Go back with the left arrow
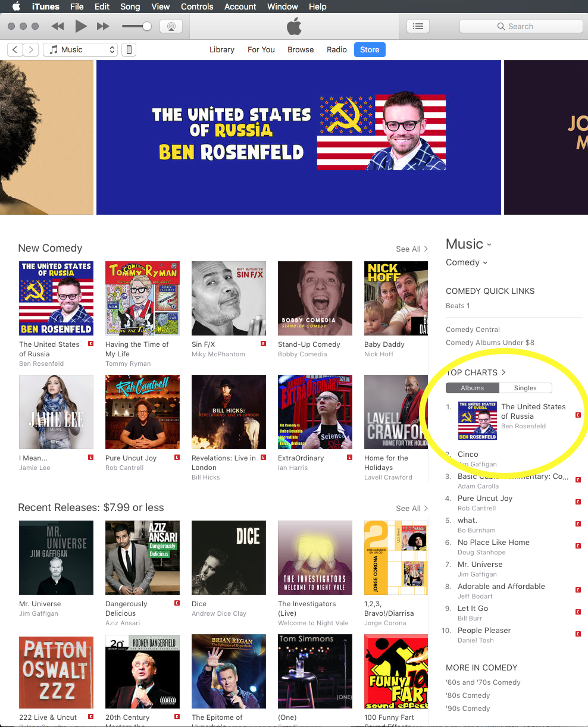Image resolution: width=588 pixels, height=727 pixels. click(x=15, y=50)
